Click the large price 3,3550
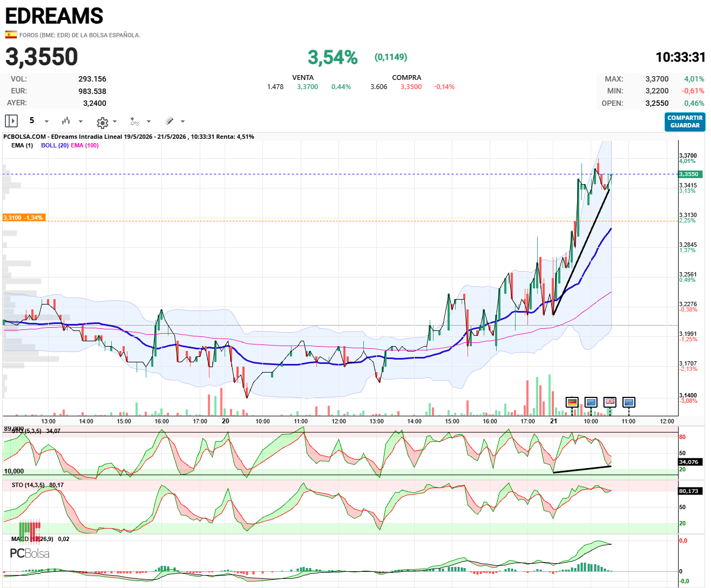Viewport: 711px width, 588px height. tap(42, 57)
